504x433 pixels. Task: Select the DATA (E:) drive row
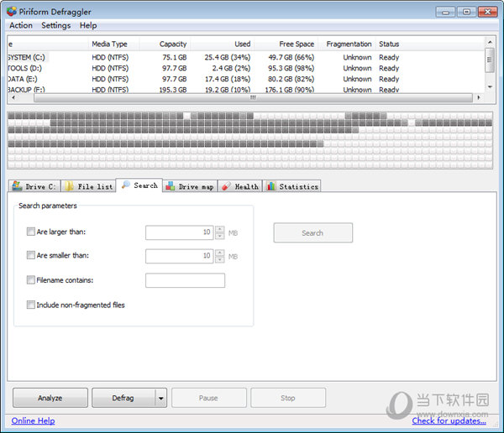(x=246, y=79)
